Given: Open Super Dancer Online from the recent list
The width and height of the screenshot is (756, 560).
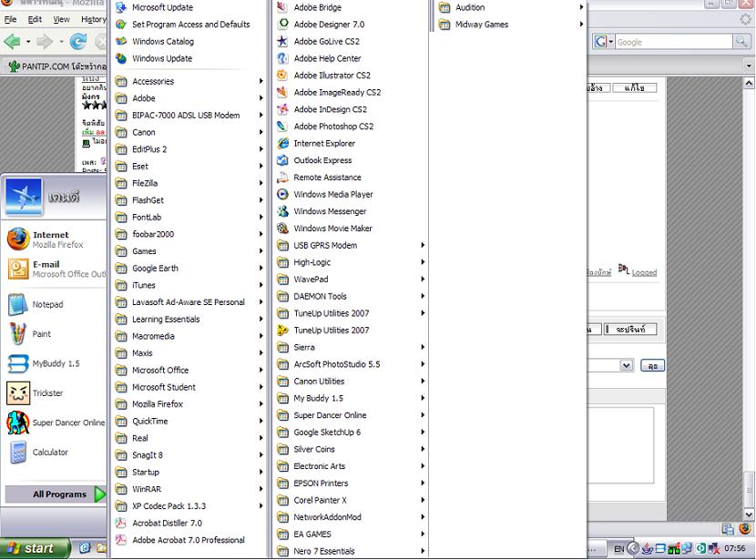Looking at the screenshot, I should click(56, 423).
